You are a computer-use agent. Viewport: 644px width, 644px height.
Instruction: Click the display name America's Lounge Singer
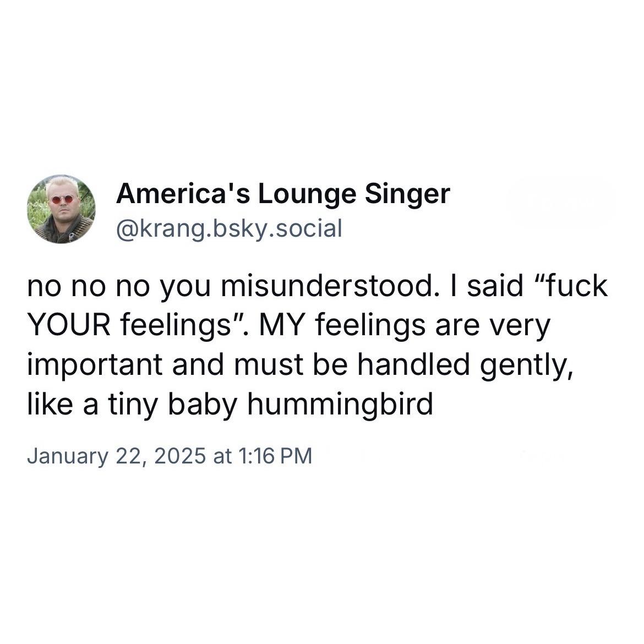click(x=283, y=193)
